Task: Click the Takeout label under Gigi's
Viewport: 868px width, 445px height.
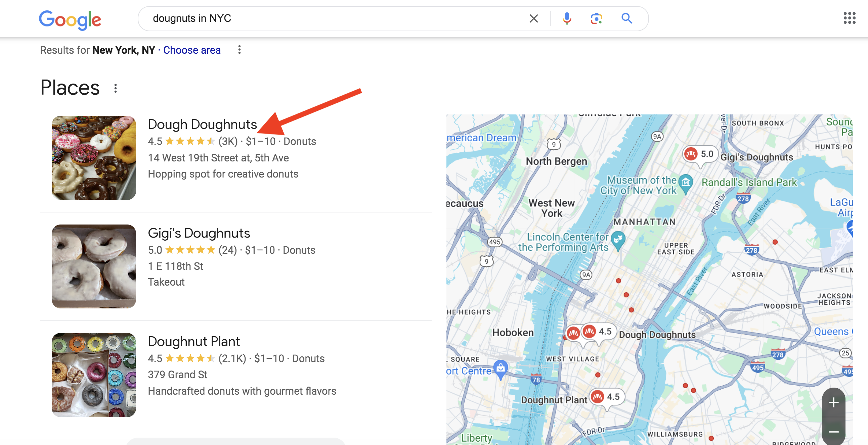Action: point(166,282)
